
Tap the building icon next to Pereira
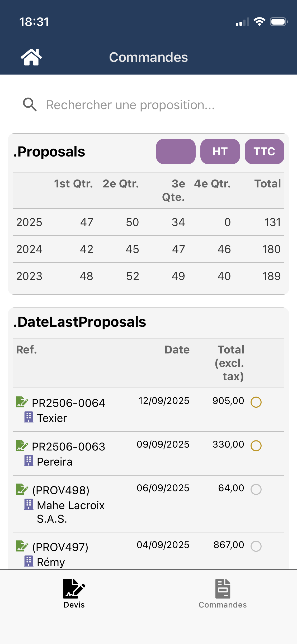29,461
